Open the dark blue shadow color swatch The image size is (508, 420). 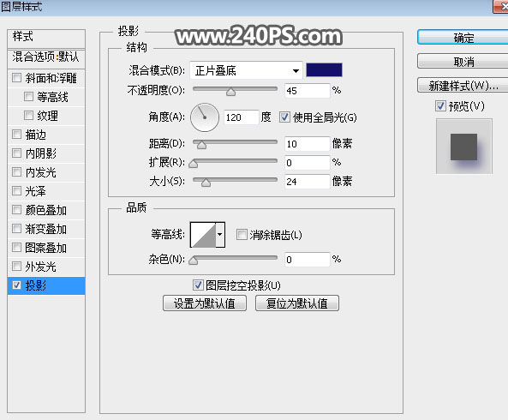click(324, 70)
